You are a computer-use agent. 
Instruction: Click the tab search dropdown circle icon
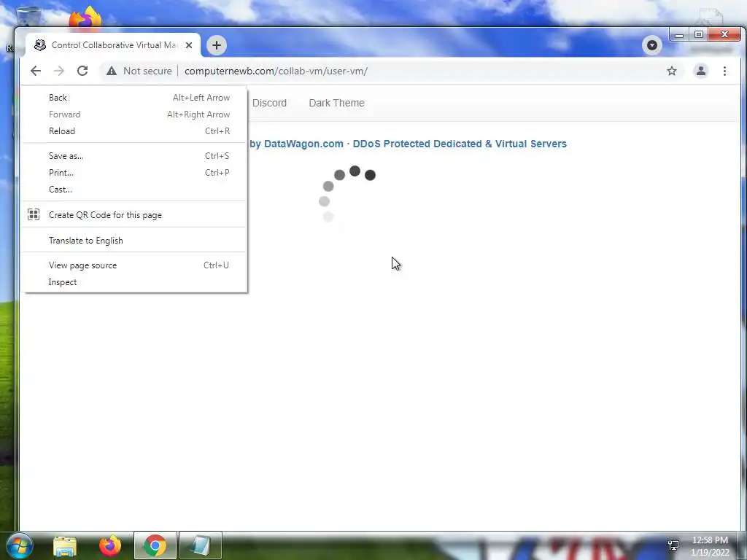coord(651,45)
